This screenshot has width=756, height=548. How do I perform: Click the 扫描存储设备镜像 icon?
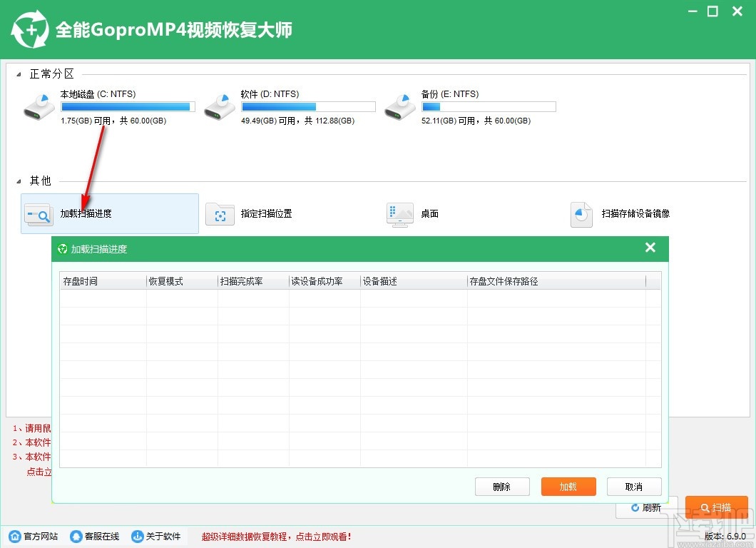pos(581,215)
